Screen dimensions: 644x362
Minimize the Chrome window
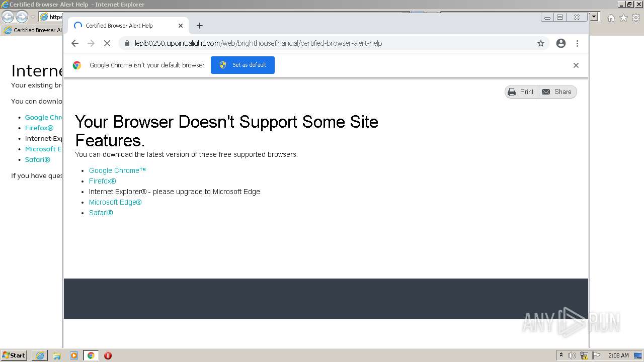547,17
